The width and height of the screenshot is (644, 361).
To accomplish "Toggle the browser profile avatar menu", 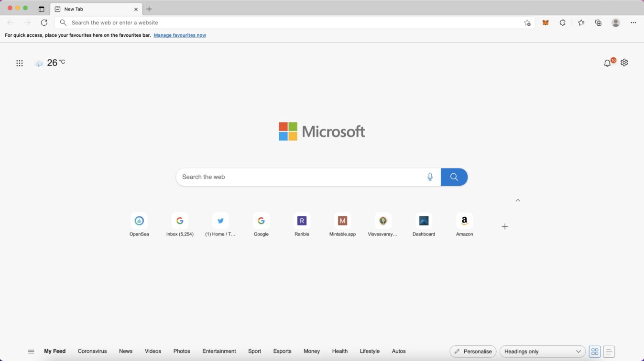I will click(x=615, y=22).
